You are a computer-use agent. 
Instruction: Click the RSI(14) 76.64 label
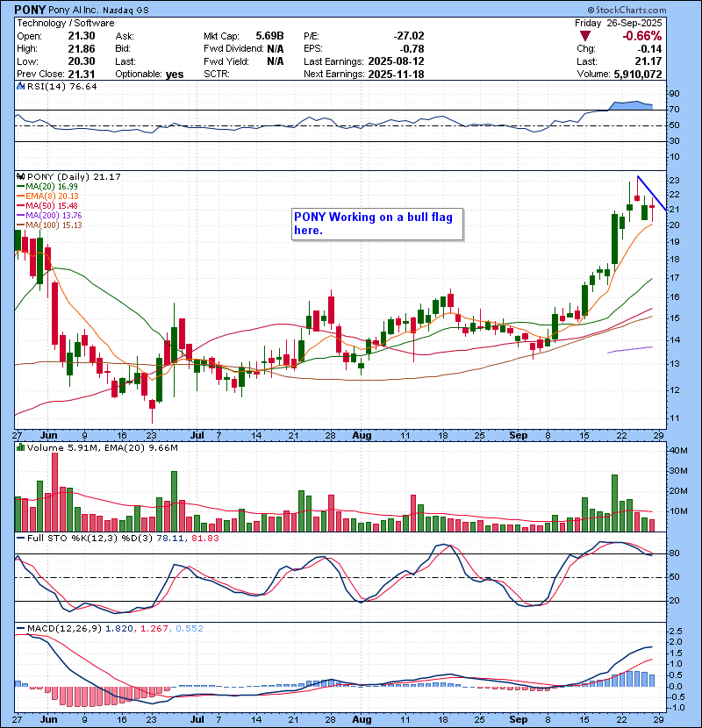(62, 86)
